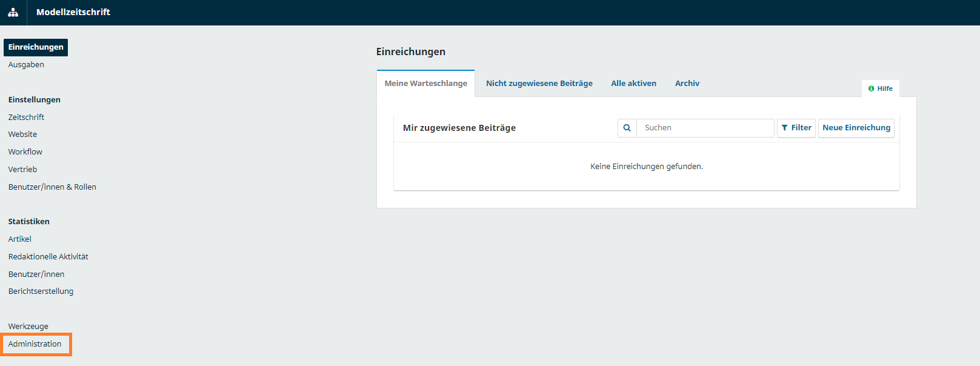
Task: Open Werkzeuge in the sidebar
Action: (x=28, y=327)
